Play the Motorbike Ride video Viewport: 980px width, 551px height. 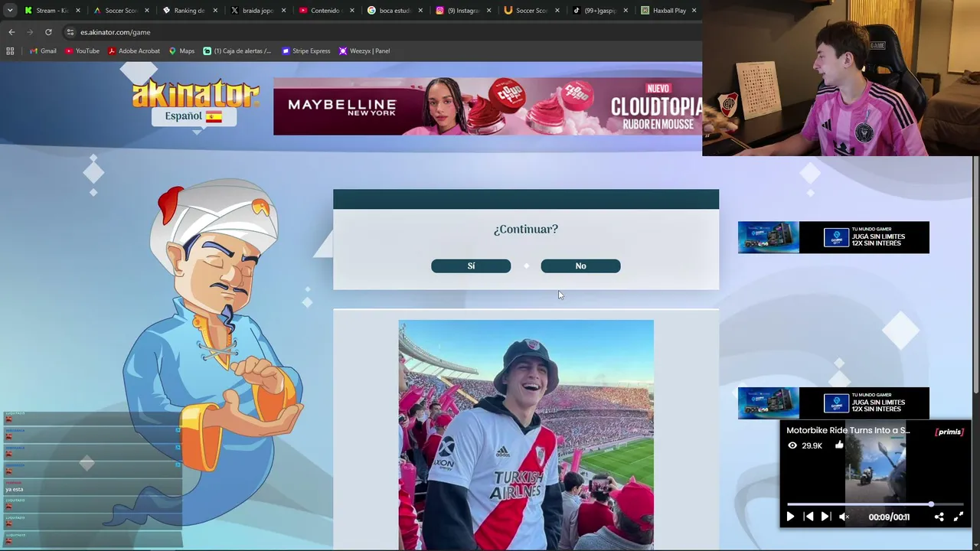click(x=790, y=517)
